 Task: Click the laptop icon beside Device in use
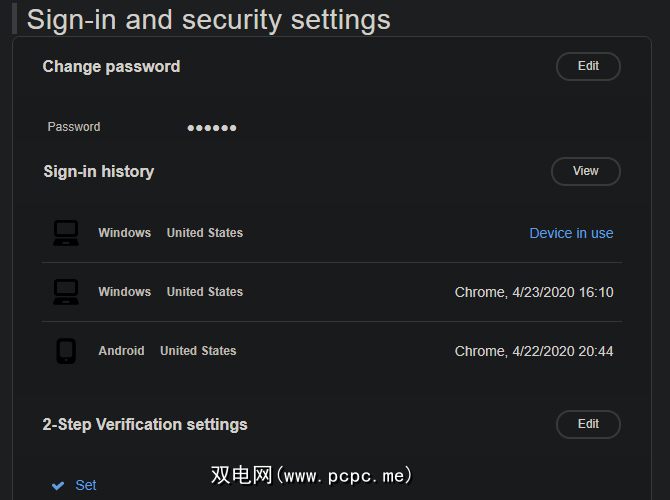[x=66, y=233]
